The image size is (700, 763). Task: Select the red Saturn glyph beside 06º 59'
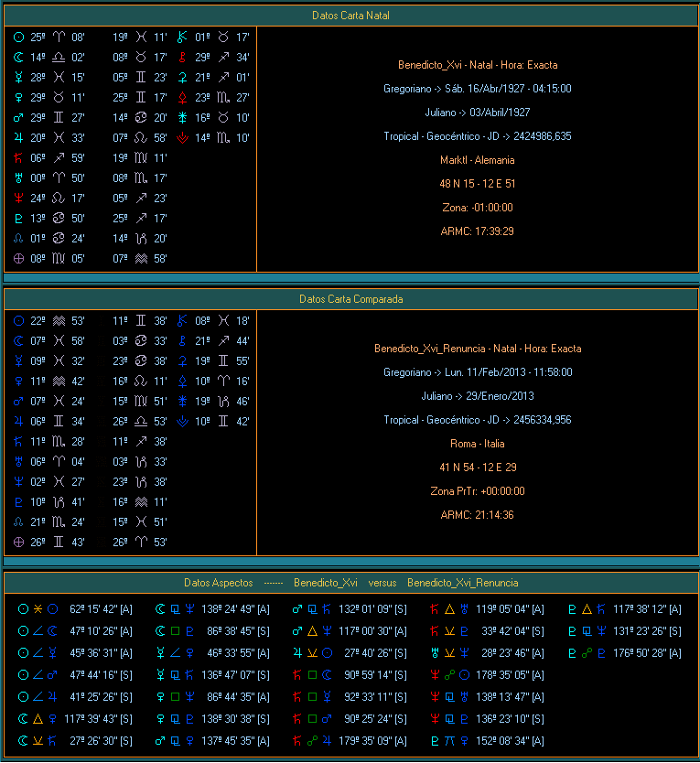click(x=18, y=158)
